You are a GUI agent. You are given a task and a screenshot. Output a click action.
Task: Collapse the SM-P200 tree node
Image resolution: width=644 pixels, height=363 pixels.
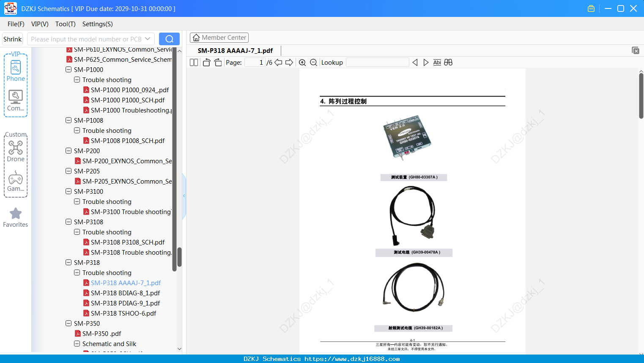coord(69,151)
